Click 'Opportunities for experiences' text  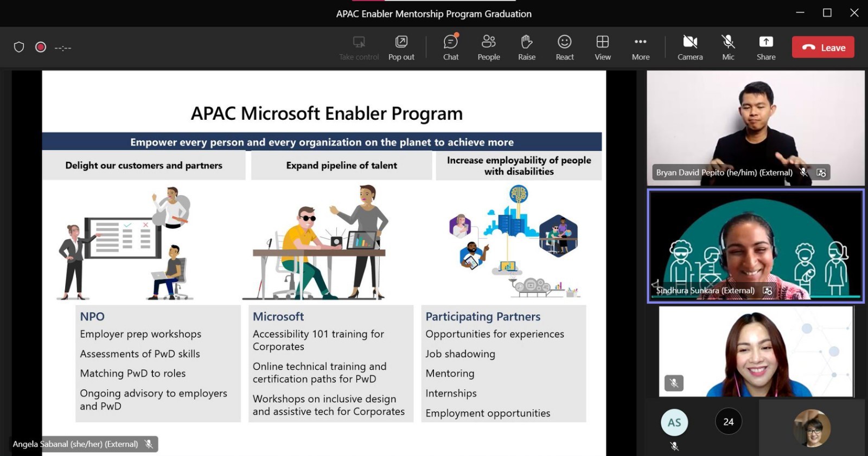(x=495, y=334)
